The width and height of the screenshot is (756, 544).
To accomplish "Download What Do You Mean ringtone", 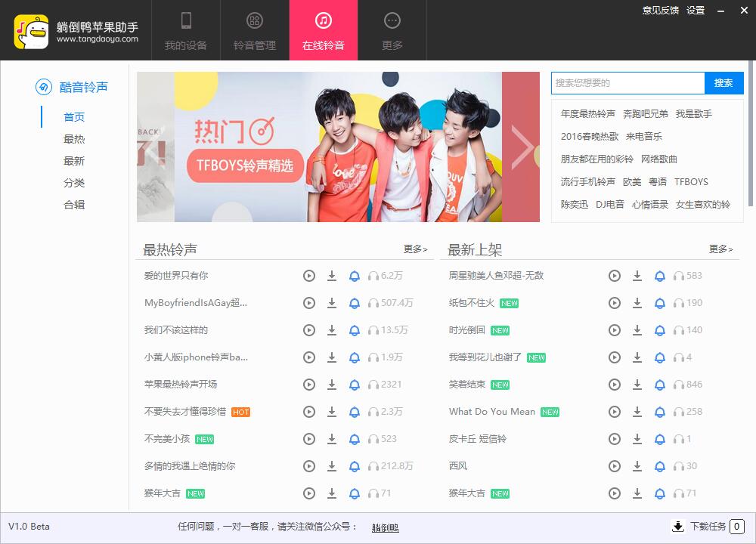I will pyautogui.click(x=637, y=412).
